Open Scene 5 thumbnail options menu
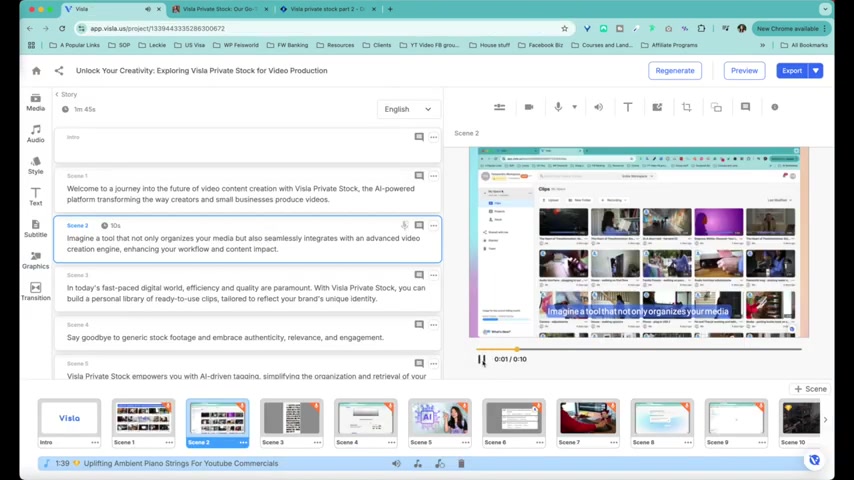The image size is (854, 480). (x=465, y=442)
